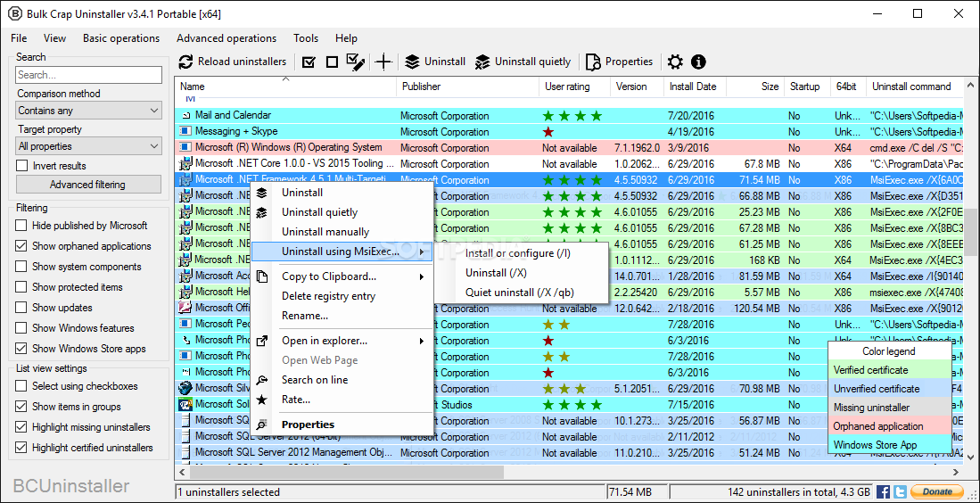Choose Delete registry entry
The image size is (980, 503).
coord(342,296)
